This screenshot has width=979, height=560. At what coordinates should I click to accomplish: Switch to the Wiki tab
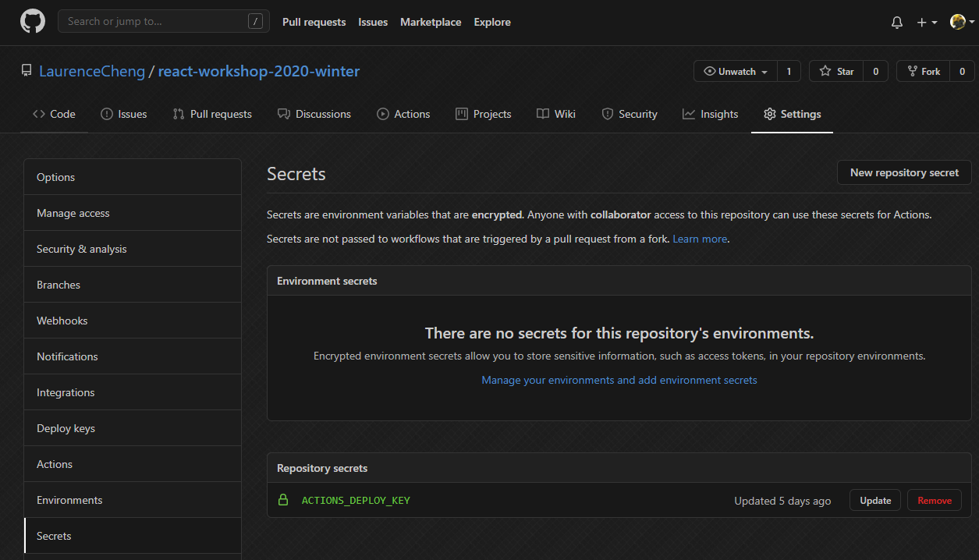coord(556,114)
